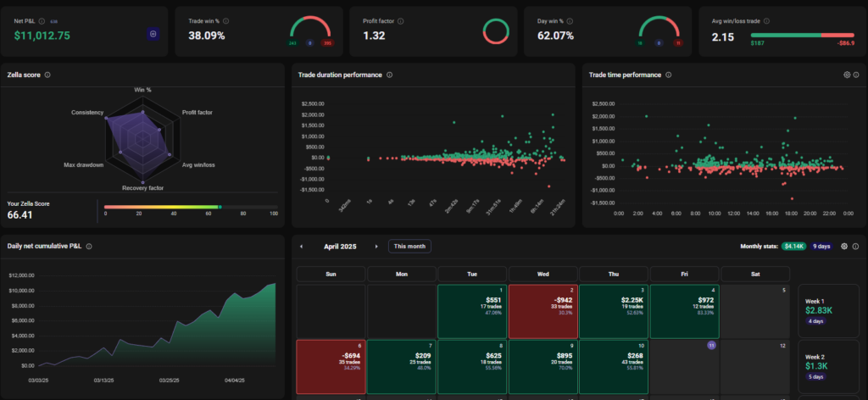Image resolution: width=868 pixels, height=400 pixels.
Task: Open the Zella score info icon
Action: tap(47, 75)
